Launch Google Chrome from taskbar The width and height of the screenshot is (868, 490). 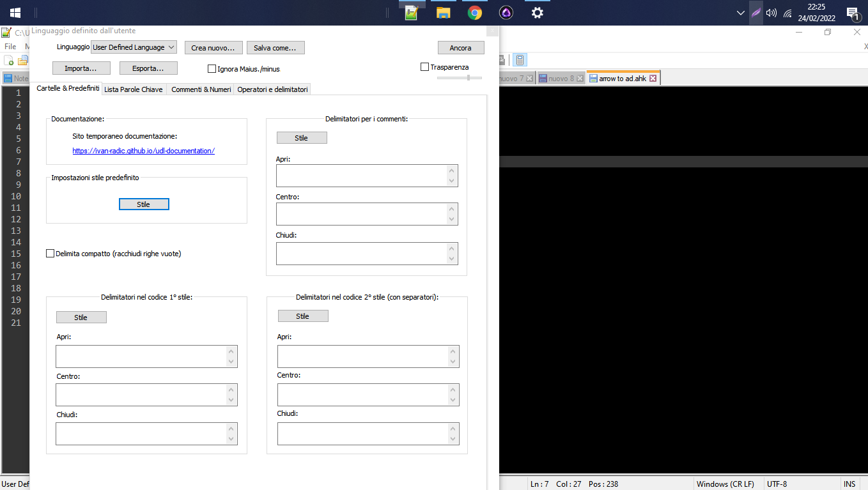coord(474,13)
